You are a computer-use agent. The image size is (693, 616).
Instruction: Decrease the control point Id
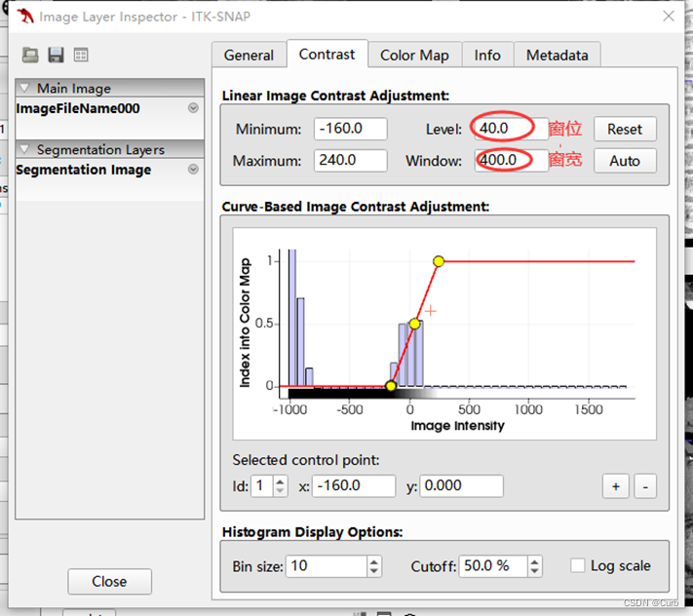click(280, 491)
